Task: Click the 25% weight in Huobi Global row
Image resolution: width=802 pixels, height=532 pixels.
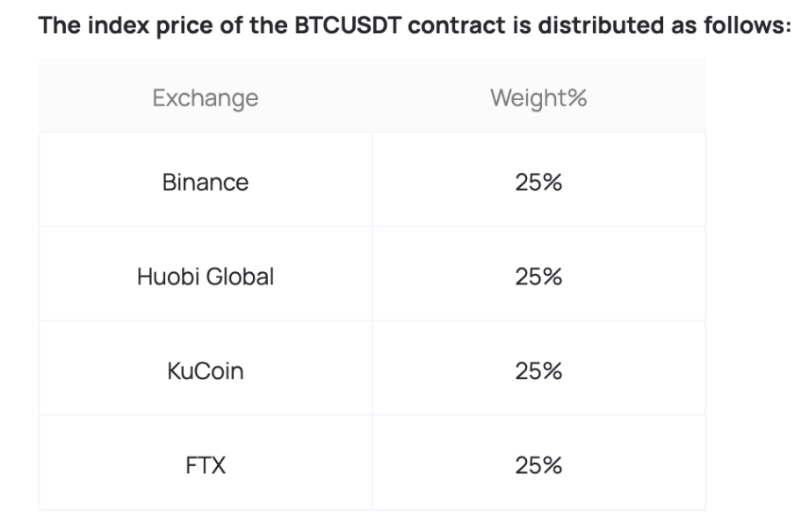Action: tap(538, 277)
